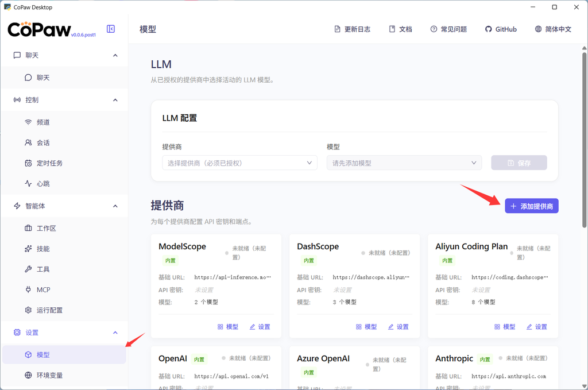Collapse the 聊天 sidebar group chevron
The width and height of the screenshot is (588, 390).
tap(115, 55)
